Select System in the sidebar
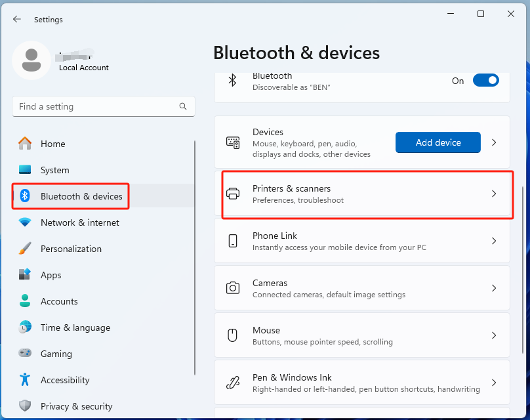Viewport: 530px width, 420px height. [103, 170]
